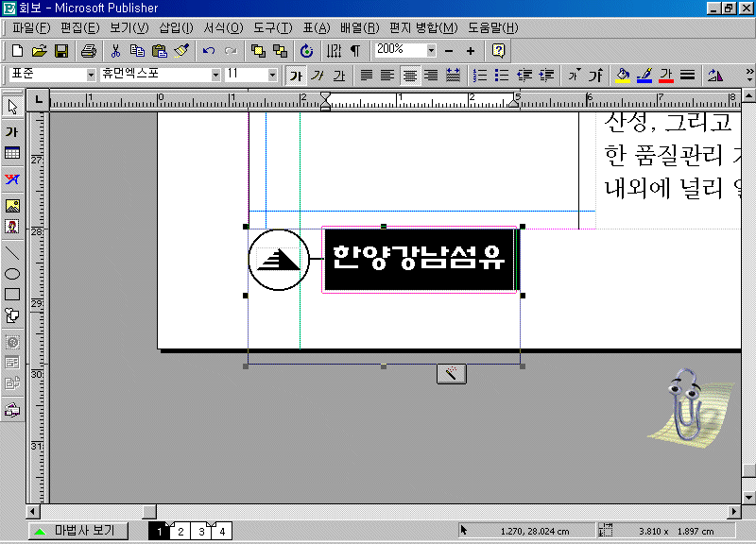
Task: Open the 편집(E) menu
Action: [x=80, y=27]
